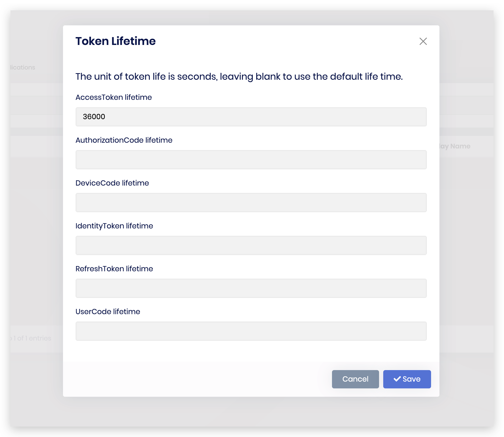Click the AuthorizationCode lifetime label
The image size is (504, 437).
click(x=124, y=140)
